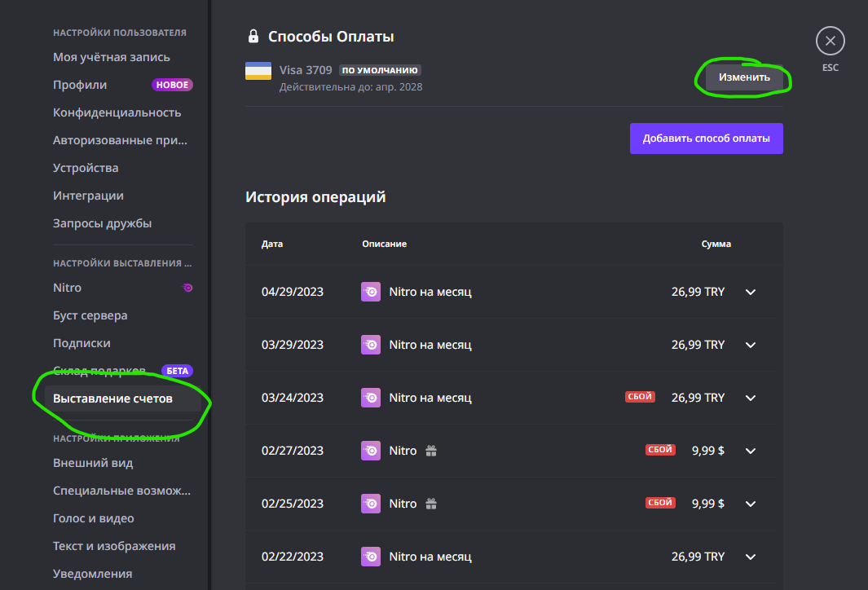This screenshot has width=868, height=590.
Task: Open Запросы дружбы settings
Action: (123, 223)
